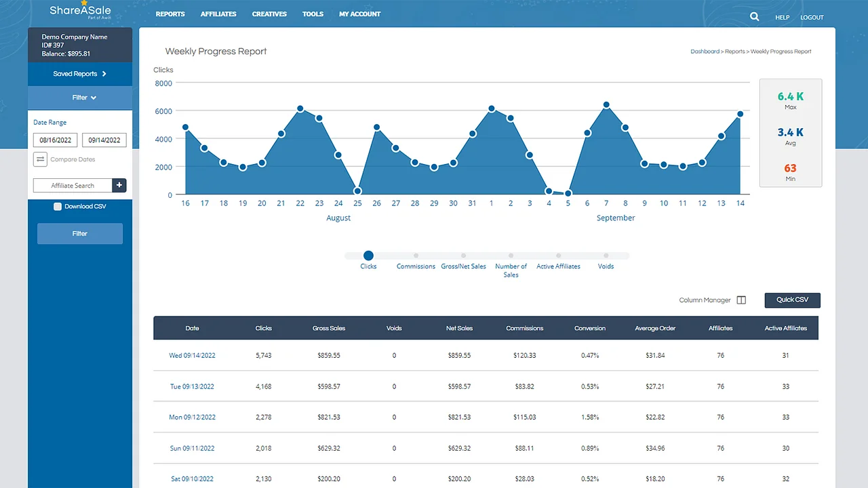Select the Active Affiliates metric dot
This screenshot has width=868, height=488.
pos(558,256)
